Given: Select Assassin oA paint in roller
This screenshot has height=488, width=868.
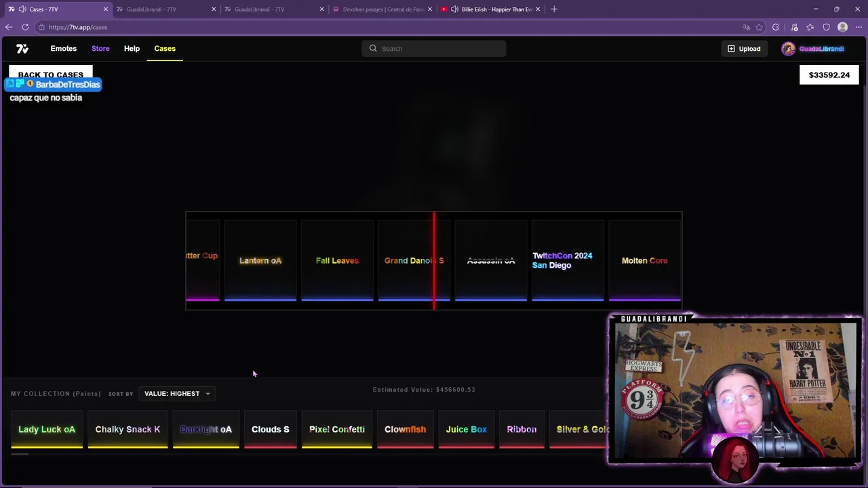Looking at the screenshot, I should [x=491, y=261].
